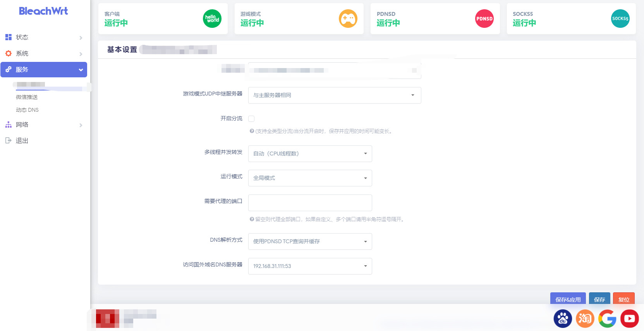Viewport: 644px width, 331px height.
Task: Click the 保存 button
Action: (x=599, y=299)
